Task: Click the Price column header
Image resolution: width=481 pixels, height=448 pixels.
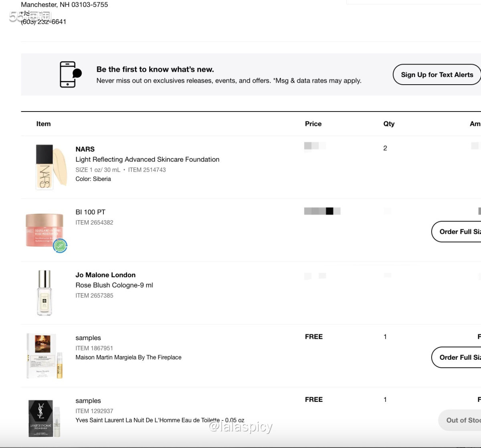Action: [x=313, y=124]
